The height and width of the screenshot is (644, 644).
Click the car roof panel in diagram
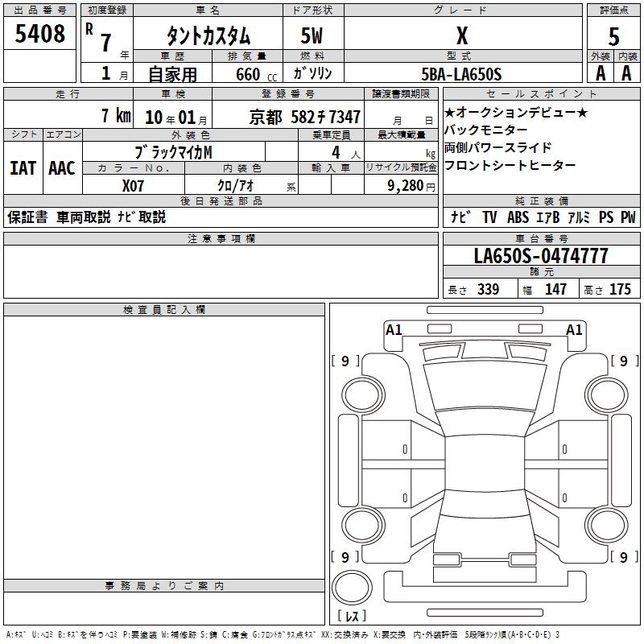[x=485, y=463]
